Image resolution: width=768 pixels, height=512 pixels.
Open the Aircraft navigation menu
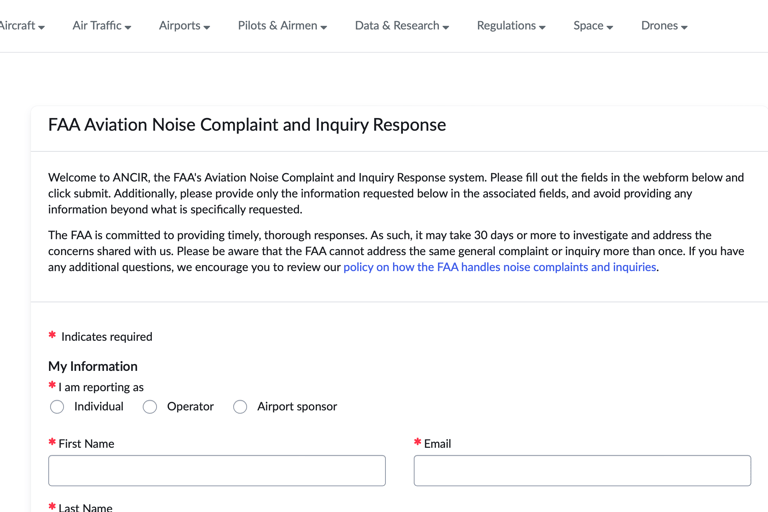pyautogui.click(x=22, y=25)
